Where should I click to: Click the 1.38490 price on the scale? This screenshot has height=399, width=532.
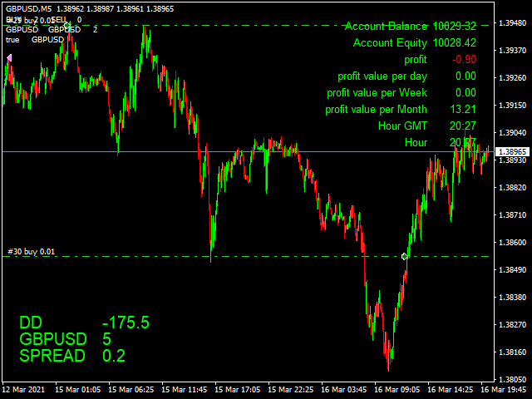coord(512,270)
